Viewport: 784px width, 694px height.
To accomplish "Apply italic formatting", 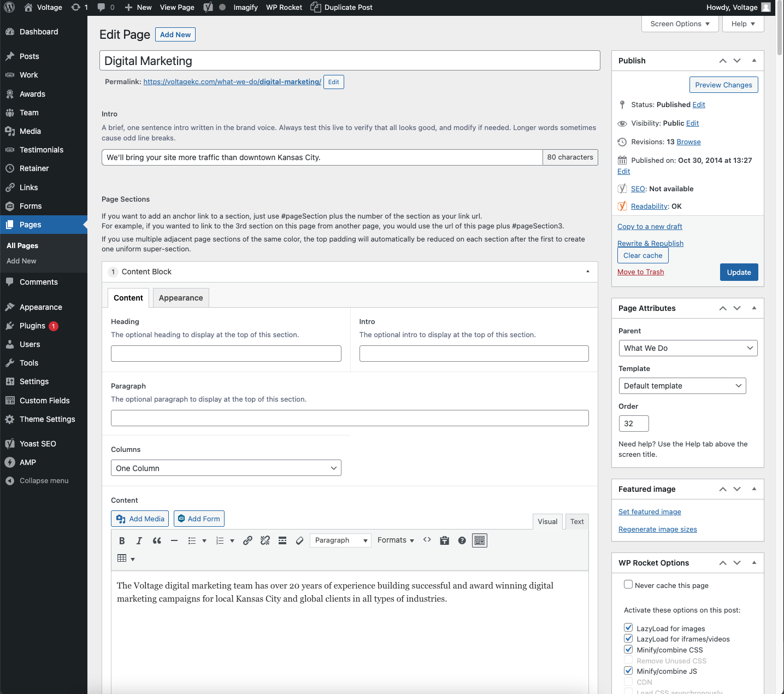I will [x=139, y=540].
